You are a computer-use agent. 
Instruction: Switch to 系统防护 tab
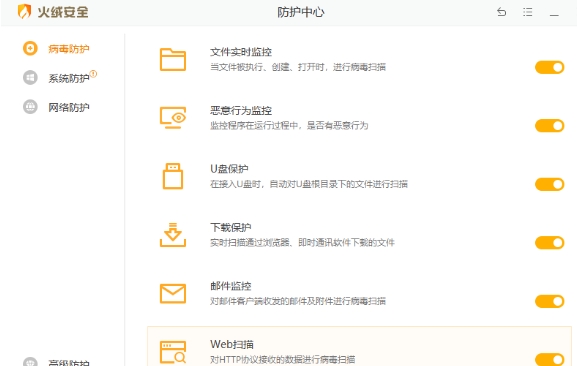(x=69, y=78)
